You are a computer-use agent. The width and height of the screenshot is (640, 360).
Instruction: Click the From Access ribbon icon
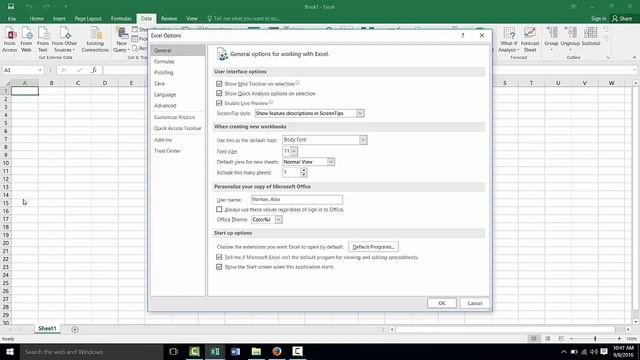10,40
